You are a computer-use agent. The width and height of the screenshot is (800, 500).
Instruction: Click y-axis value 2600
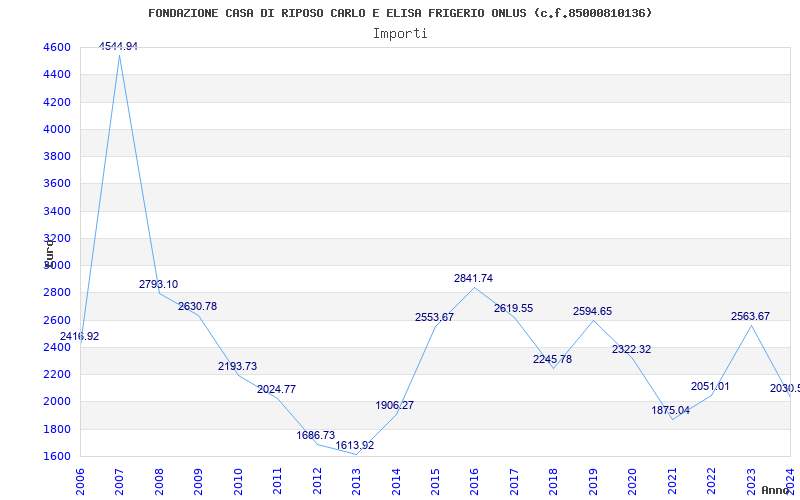[x=57, y=320]
